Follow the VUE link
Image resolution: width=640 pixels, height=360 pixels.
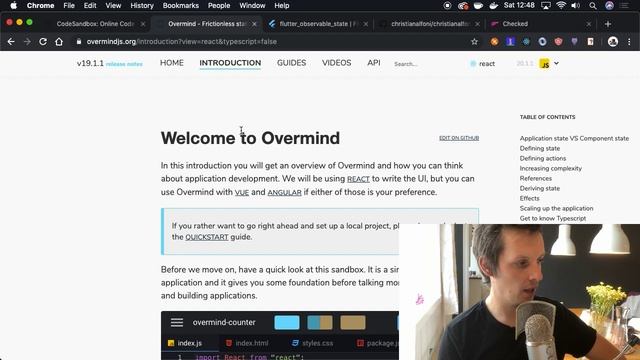(242, 192)
